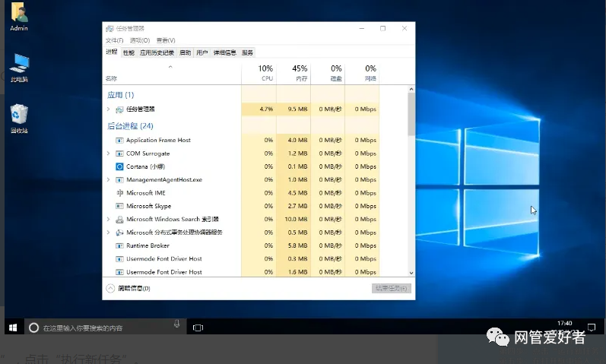Click the Runtime Broker process icon

[x=119, y=245]
